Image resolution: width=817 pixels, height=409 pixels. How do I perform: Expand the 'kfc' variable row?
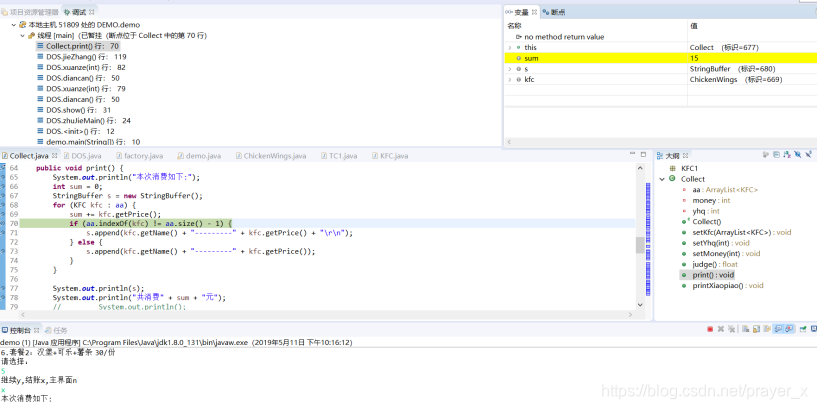pyautogui.click(x=510, y=80)
